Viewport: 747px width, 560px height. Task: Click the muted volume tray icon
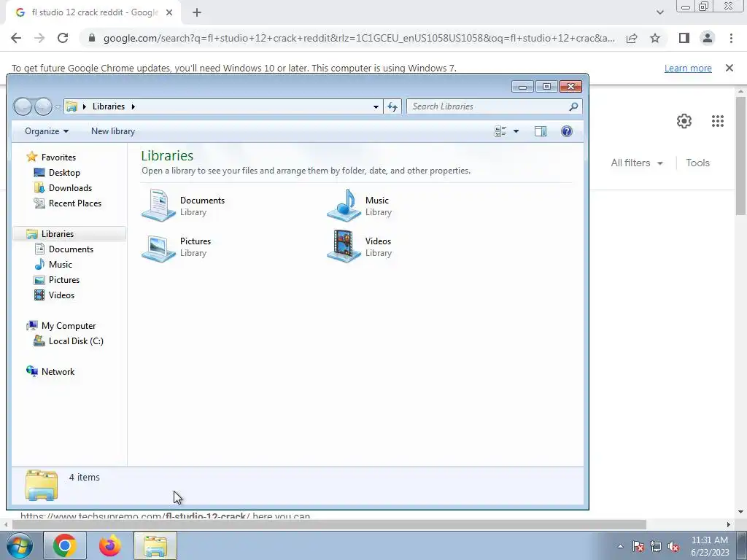click(673, 547)
